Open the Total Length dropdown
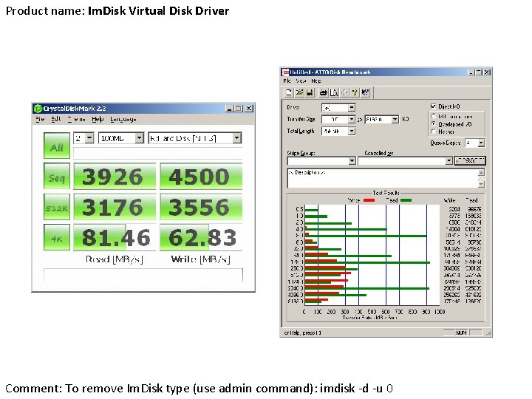Viewport: 532px width, 399px height. pos(352,131)
